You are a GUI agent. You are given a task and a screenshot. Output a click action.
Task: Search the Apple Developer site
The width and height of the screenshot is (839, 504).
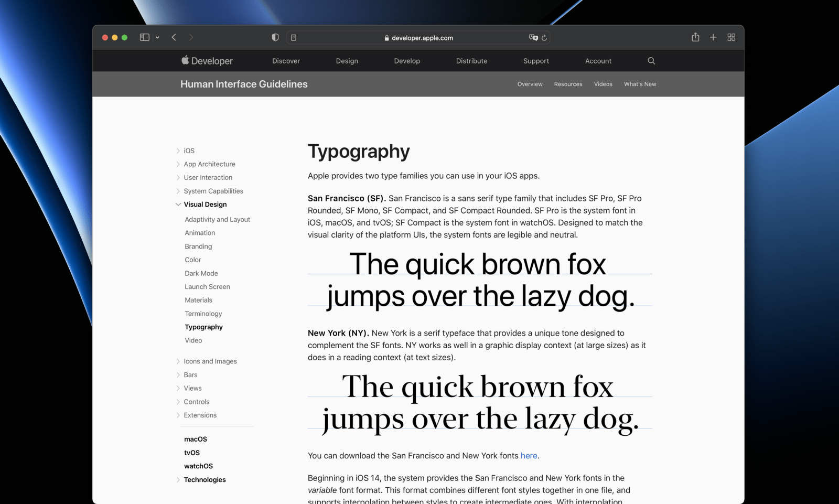(651, 61)
